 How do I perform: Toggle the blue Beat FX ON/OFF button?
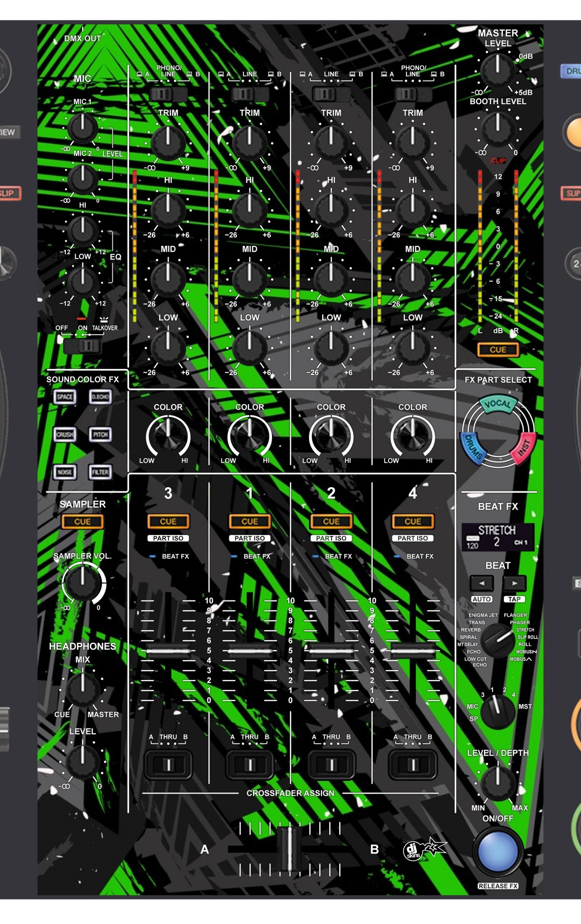(497, 850)
